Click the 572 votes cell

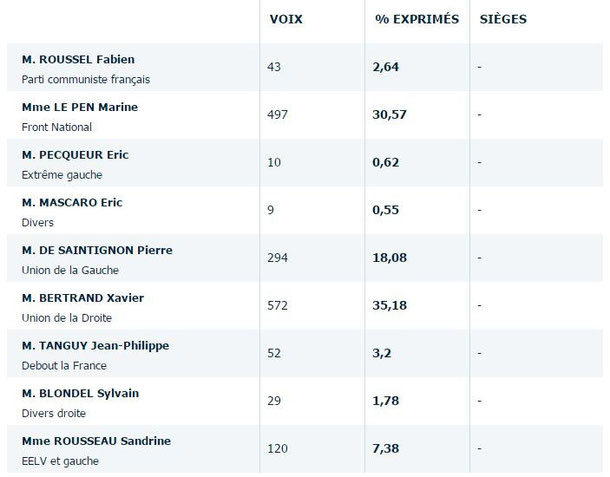tap(277, 305)
